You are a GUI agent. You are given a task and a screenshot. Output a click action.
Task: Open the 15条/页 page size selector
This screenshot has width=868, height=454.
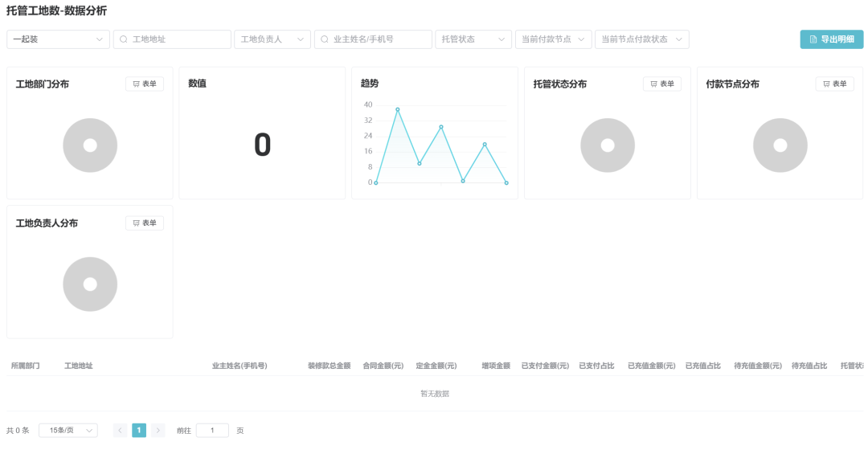click(68, 431)
